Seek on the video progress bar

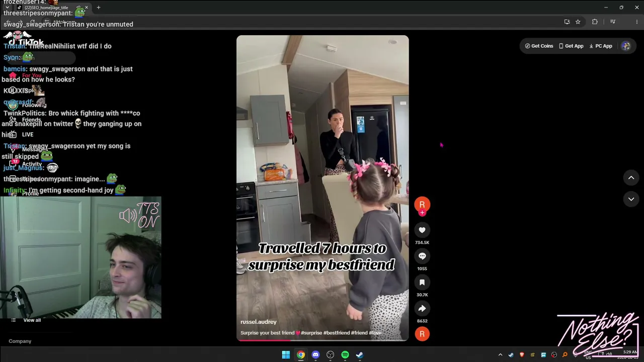tap(323, 340)
